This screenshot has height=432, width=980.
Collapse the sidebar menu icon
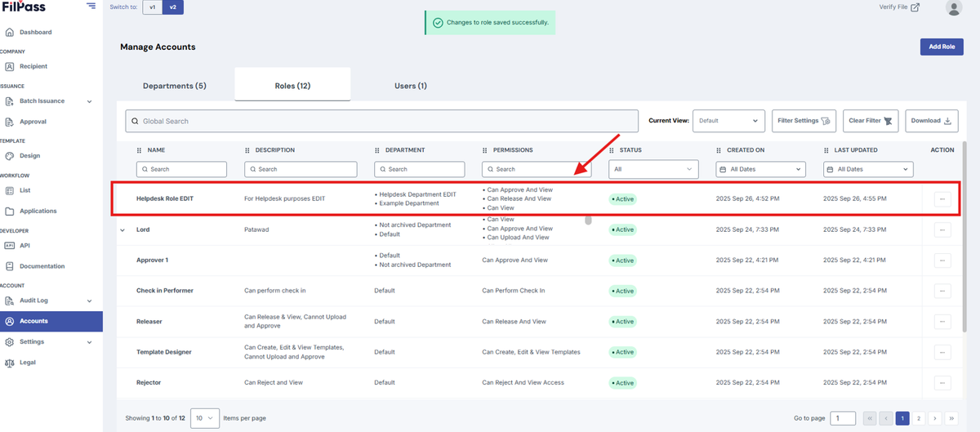click(91, 7)
